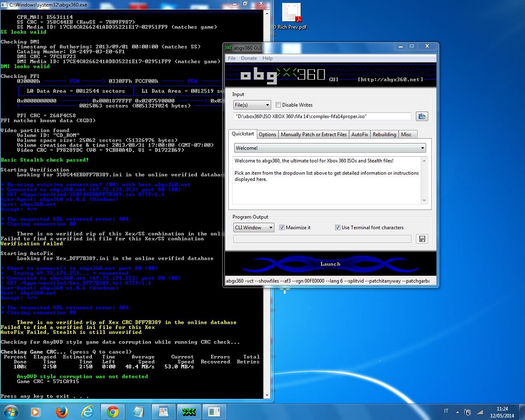Switch to the Options tab
The image size is (525, 420).
(267, 135)
